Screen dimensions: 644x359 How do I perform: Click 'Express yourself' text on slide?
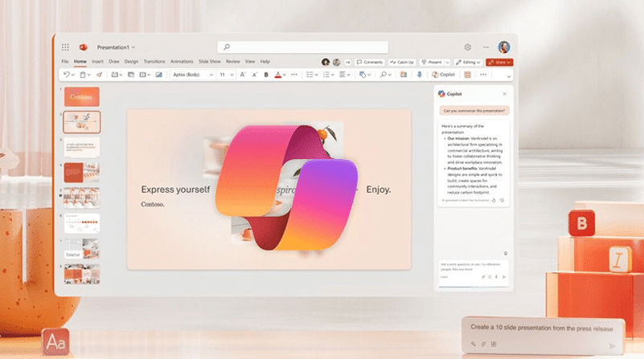point(175,190)
